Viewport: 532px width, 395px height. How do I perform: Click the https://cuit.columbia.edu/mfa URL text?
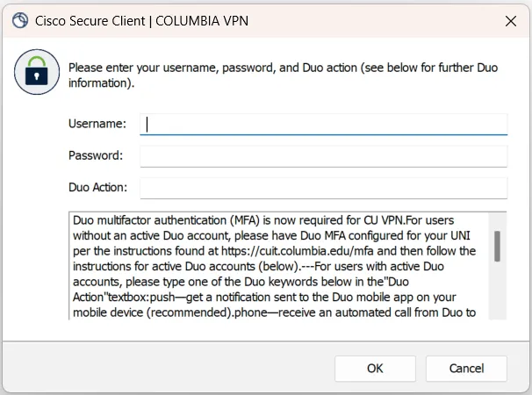(298, 251)
